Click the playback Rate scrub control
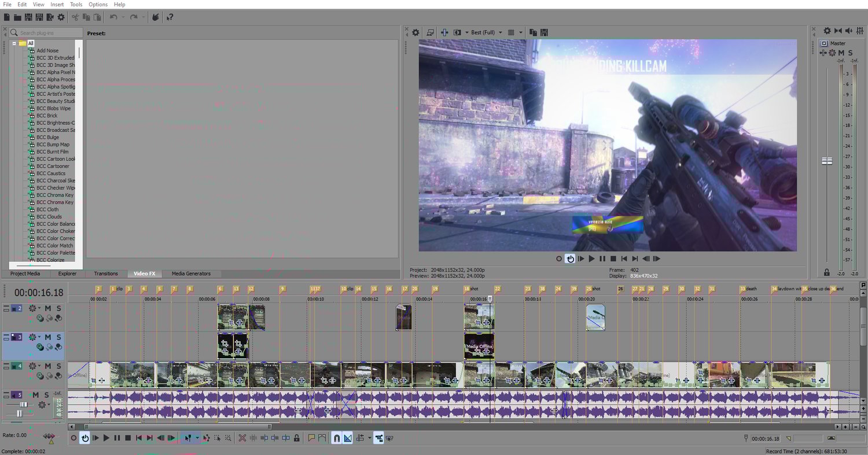 [x=50, y=436]
